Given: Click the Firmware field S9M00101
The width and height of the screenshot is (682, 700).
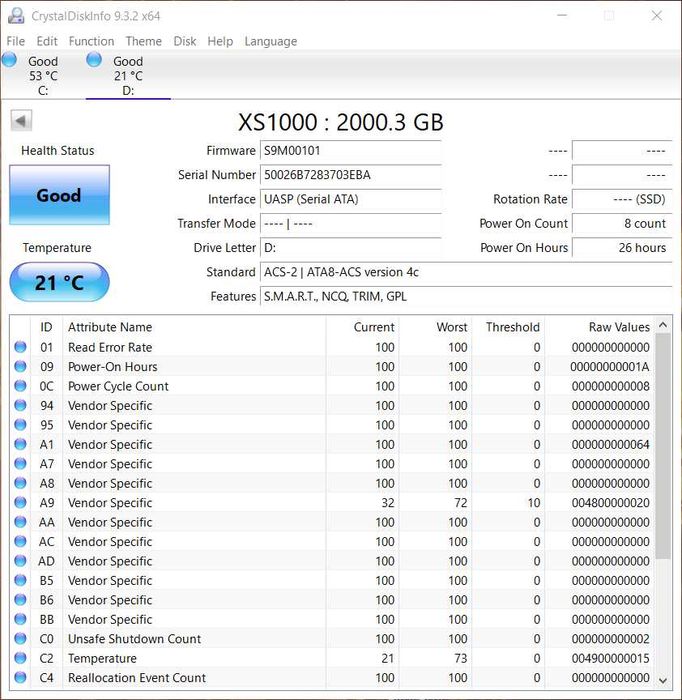Looking at the screenshot, I should [350, 150].
